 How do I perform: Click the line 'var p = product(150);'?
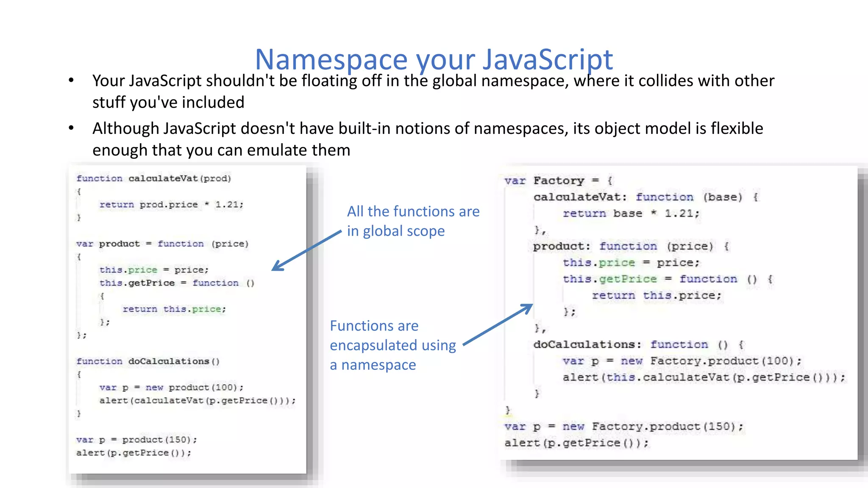136,440
